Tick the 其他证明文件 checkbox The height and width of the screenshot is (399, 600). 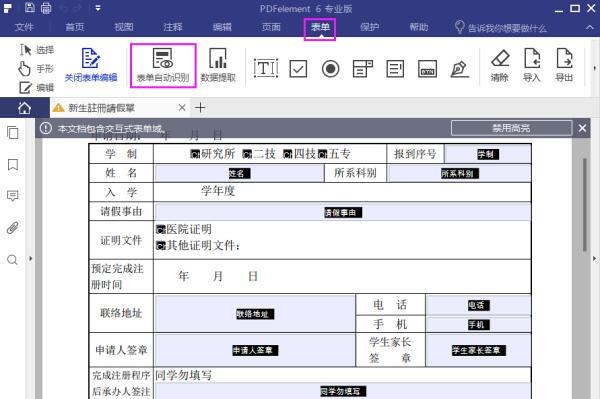pyautogui.click(x=161, y=246)
